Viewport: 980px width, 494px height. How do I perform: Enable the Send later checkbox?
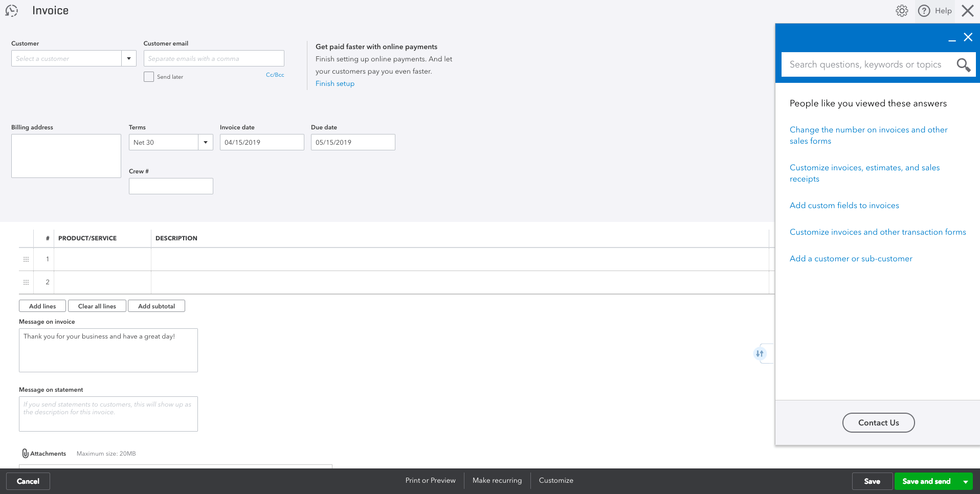[x=149, y=77]
